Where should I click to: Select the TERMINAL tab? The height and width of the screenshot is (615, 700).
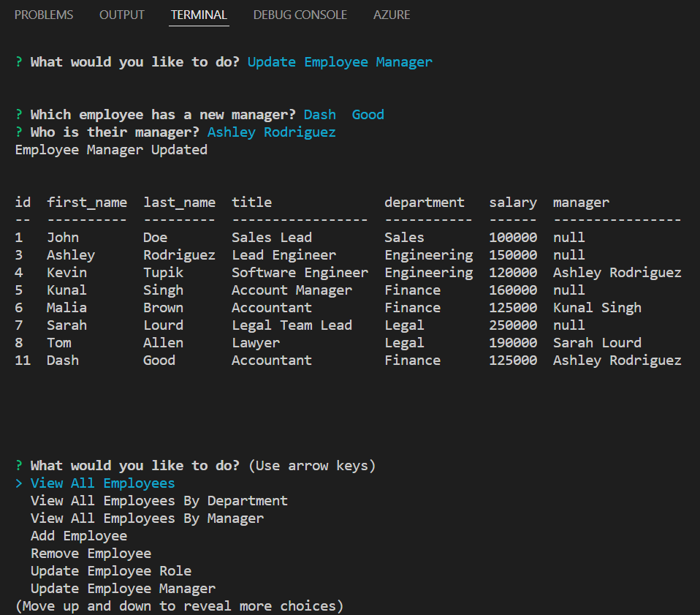coord(199,15)
